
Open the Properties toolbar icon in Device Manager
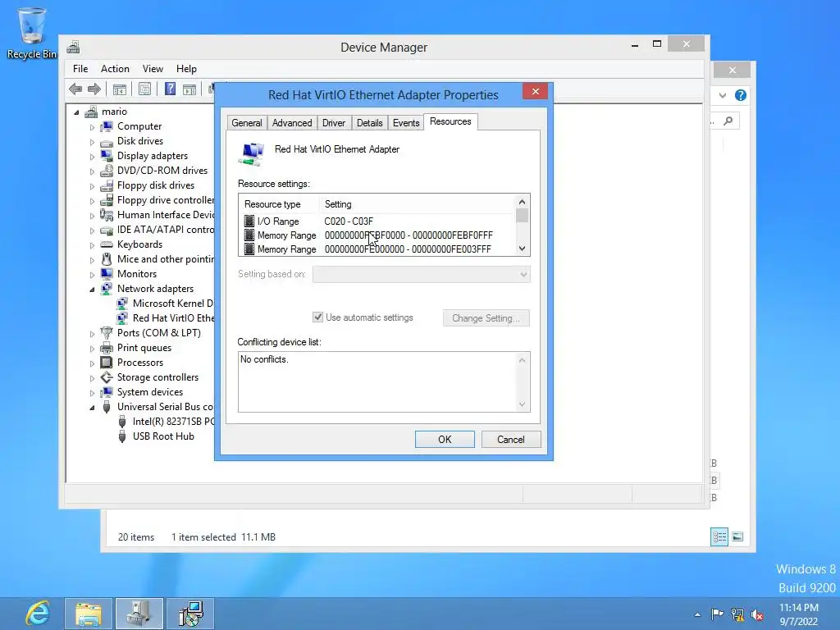click(144, 89)
